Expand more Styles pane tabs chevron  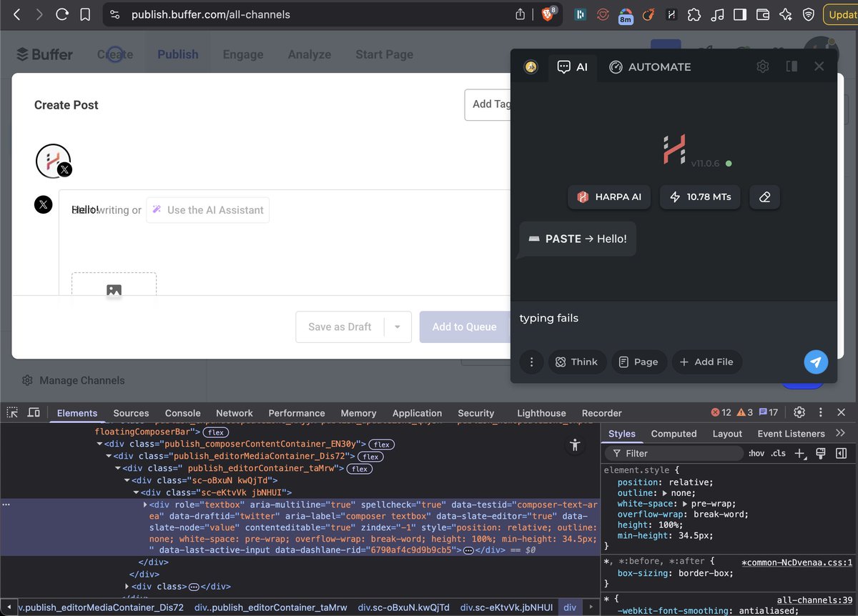tap(840, 433)
